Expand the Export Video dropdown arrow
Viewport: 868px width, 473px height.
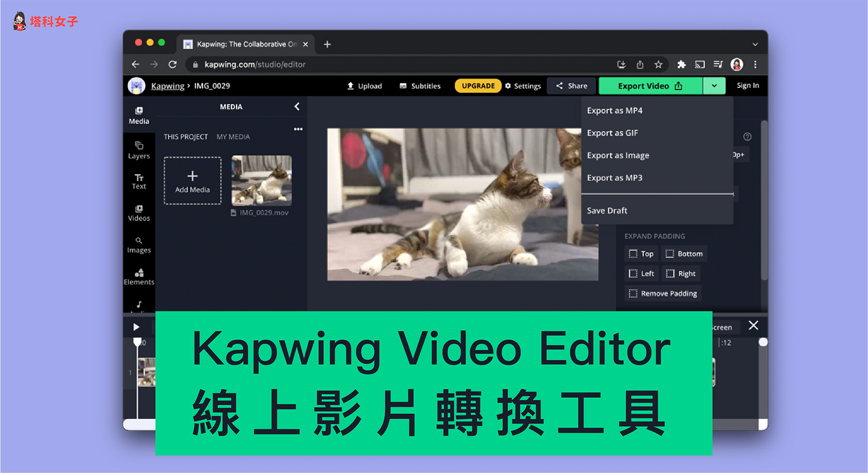715,86
